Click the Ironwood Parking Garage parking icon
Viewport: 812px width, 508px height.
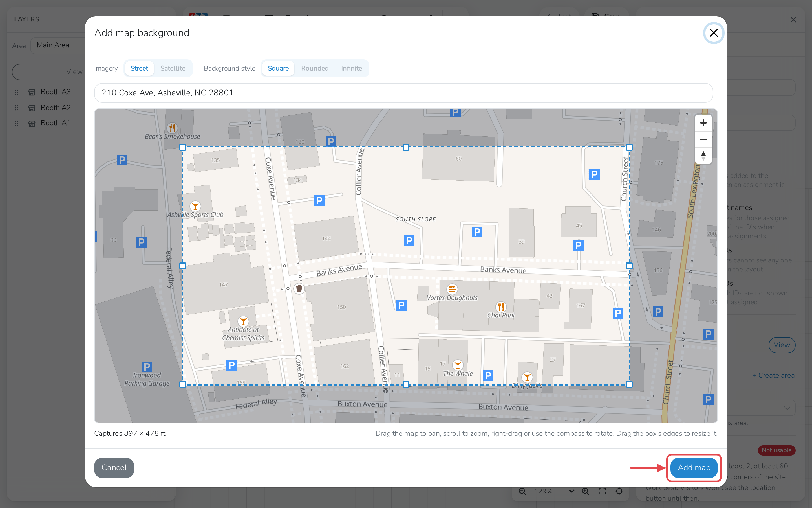[147, 367]
